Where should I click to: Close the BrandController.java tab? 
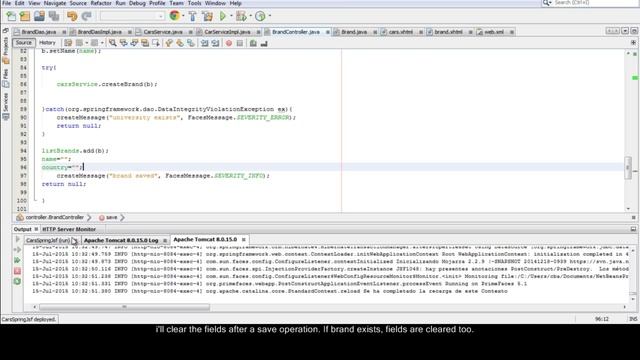327,32
